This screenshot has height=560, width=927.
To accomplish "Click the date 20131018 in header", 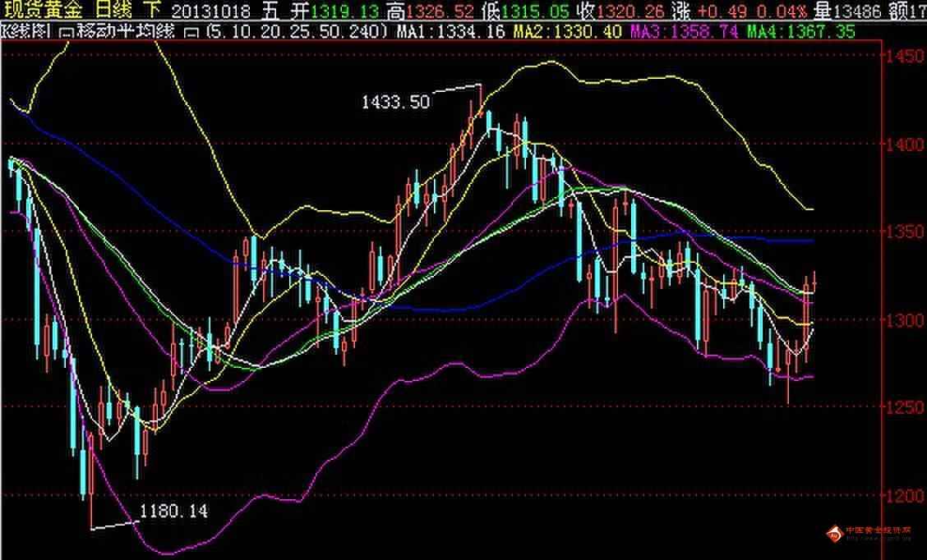I will coord(210,11).
